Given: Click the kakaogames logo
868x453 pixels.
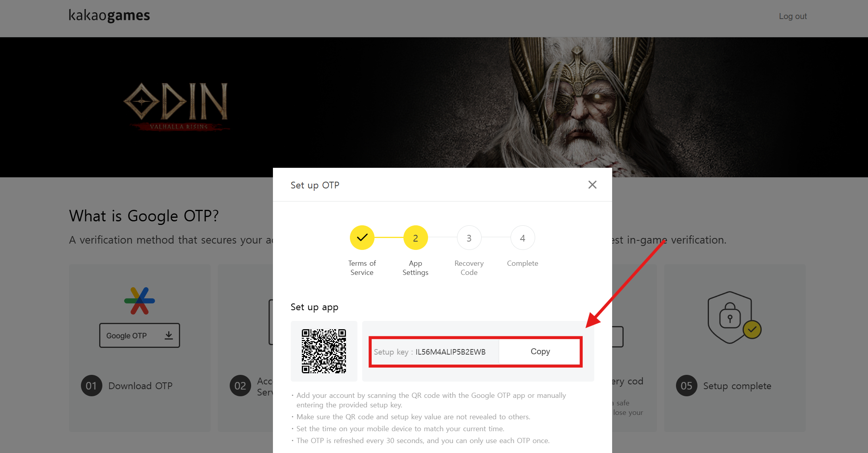Looking at the screenshot, I should (109, 15).
